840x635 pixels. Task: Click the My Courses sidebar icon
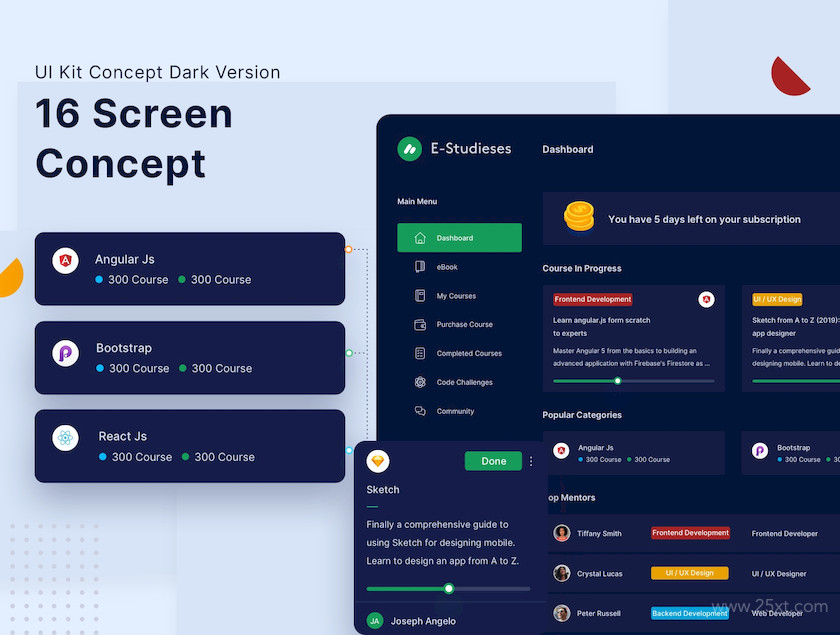click(x=420, y=295)
